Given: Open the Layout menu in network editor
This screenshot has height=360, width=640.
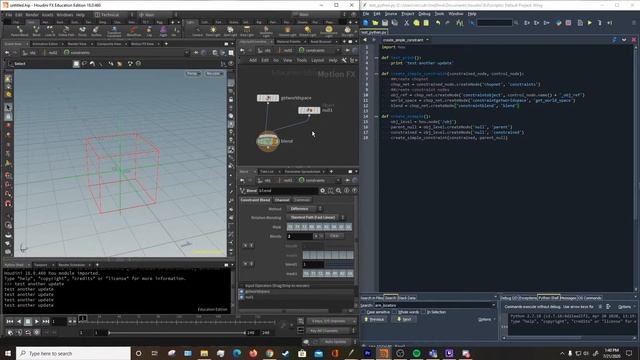Looking at the screenshot, I should 318,60.
